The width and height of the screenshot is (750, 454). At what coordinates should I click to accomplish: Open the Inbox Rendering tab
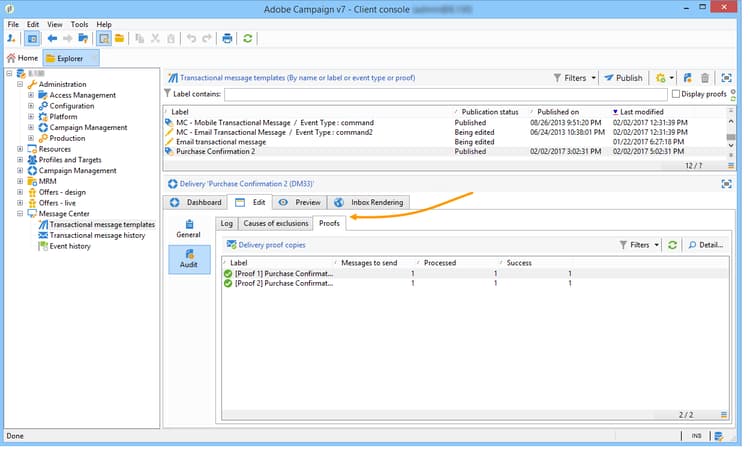click(368, 203)
